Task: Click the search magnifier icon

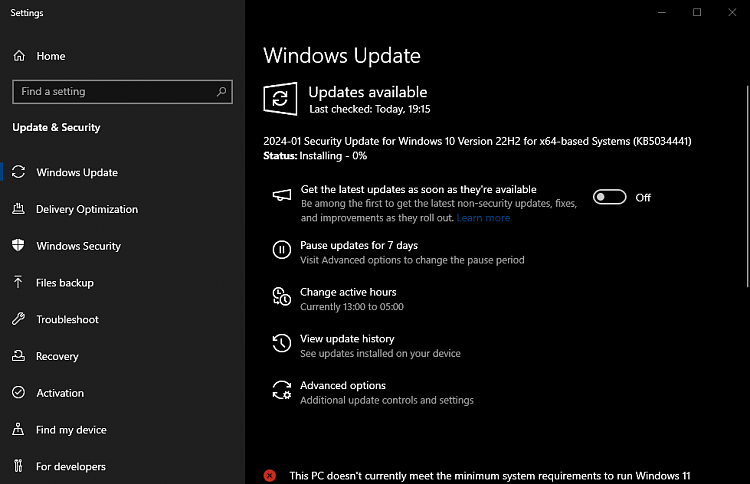Action: [222, 91]
